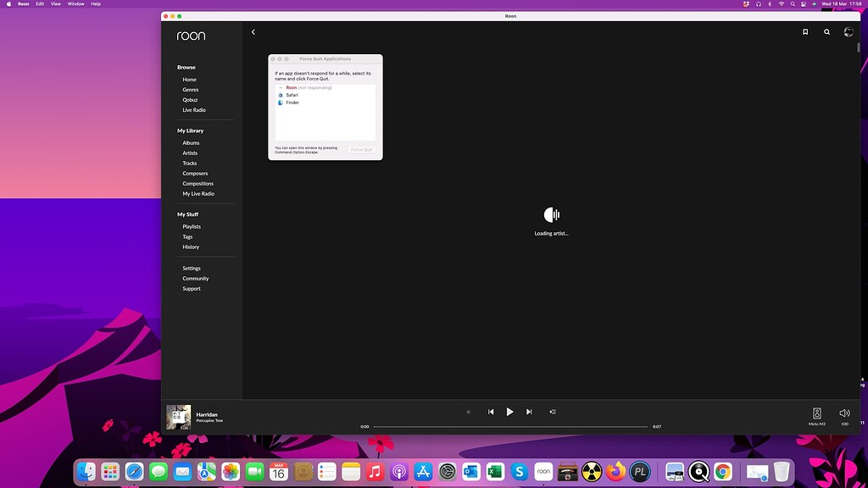Open Playlists under My Stuff

(192, 226)
